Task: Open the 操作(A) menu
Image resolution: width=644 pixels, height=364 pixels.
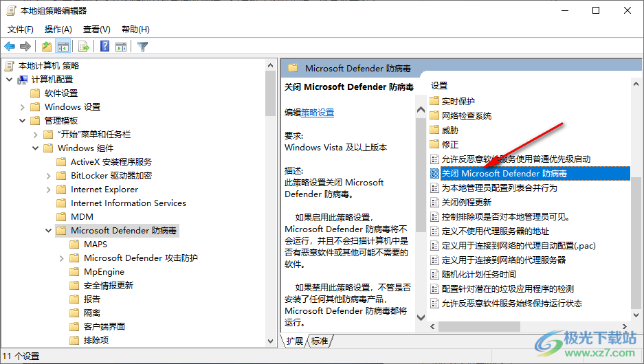Action: [x=58, y=29]
